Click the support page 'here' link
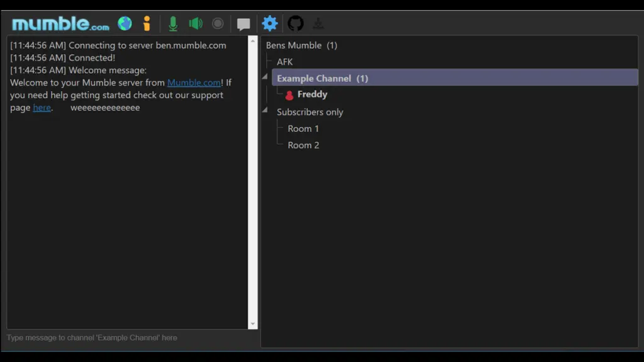 coord(42,107)
